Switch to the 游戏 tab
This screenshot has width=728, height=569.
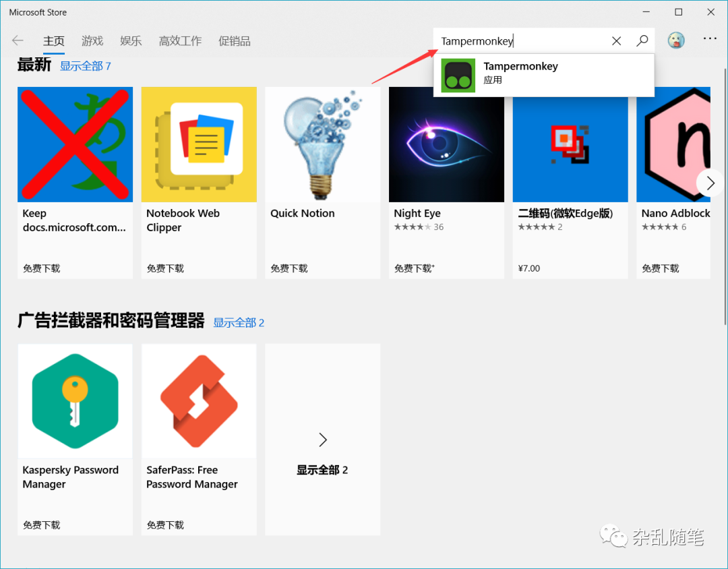(x=92, y=40)
